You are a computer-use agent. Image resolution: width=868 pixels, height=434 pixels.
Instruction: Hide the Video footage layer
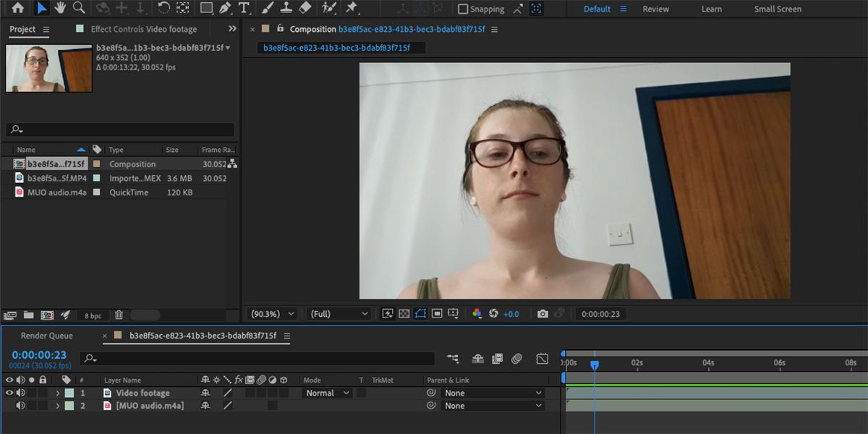click(x=10, y=393)
